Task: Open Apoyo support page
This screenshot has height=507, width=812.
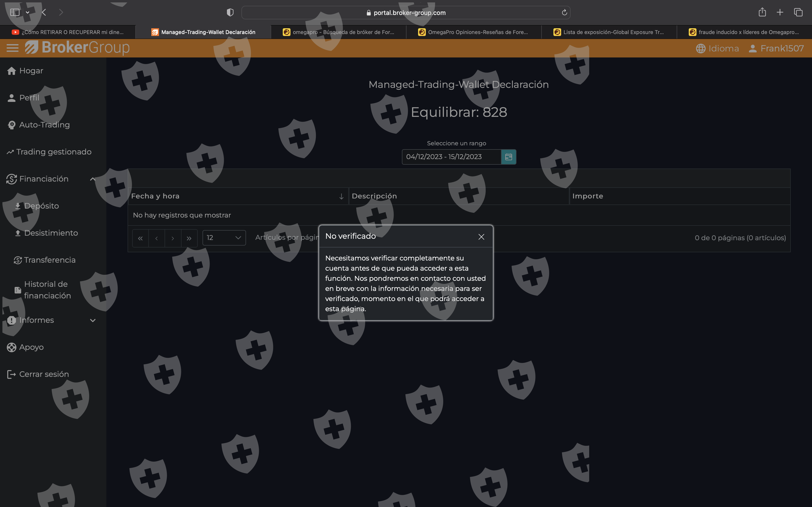Action: (x=31, y=347)
